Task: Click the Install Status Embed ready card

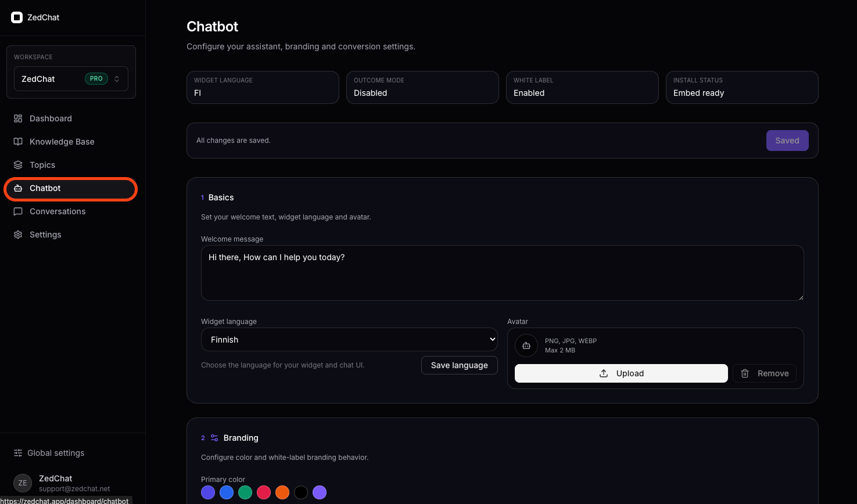Action: pos(742,87)
